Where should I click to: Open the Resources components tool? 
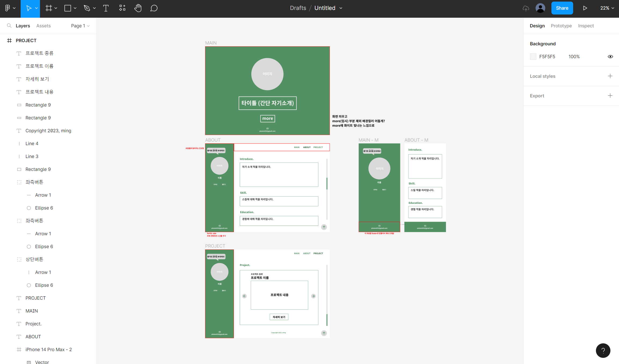coord(122,8)
